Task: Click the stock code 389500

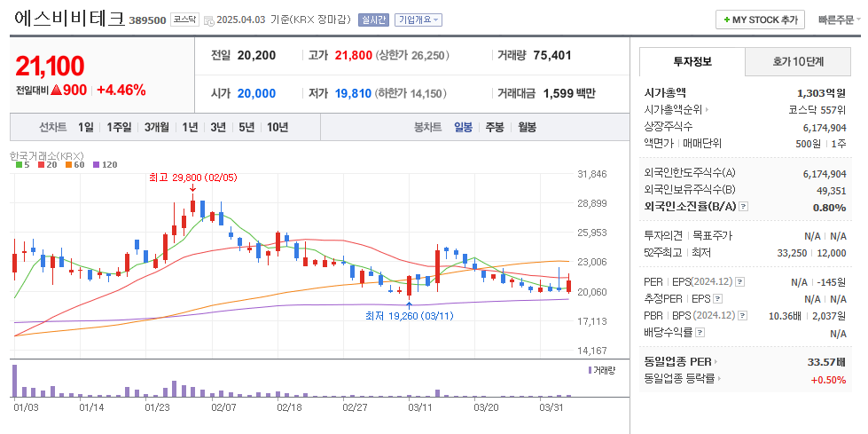Action: pyautogui.click(x=147, y=20)
